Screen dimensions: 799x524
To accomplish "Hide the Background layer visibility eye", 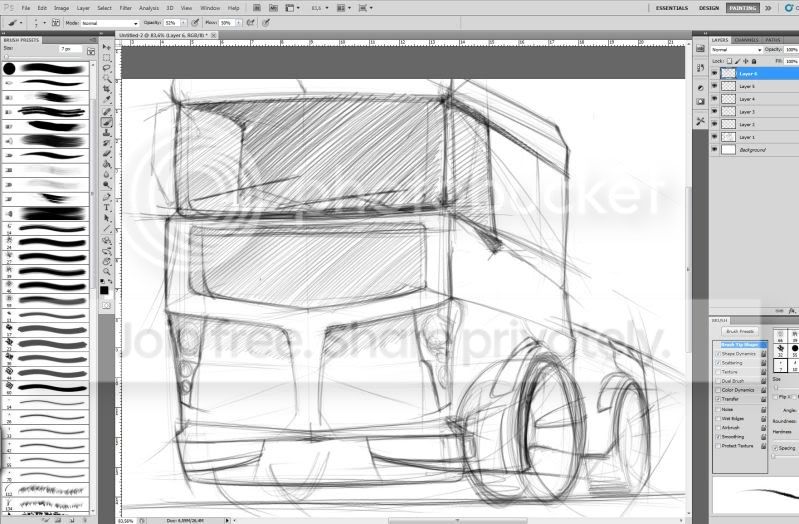I will coord(714,150).
